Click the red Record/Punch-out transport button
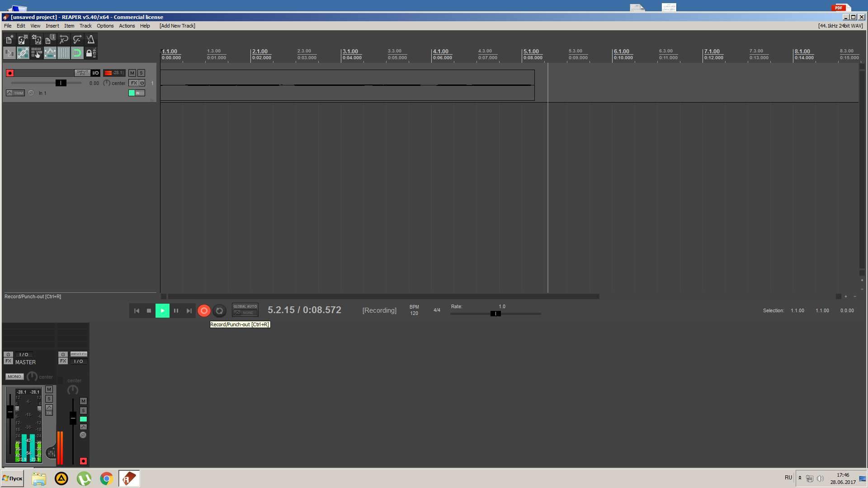This screenshot has height=488, width=868. pos(204,311)
